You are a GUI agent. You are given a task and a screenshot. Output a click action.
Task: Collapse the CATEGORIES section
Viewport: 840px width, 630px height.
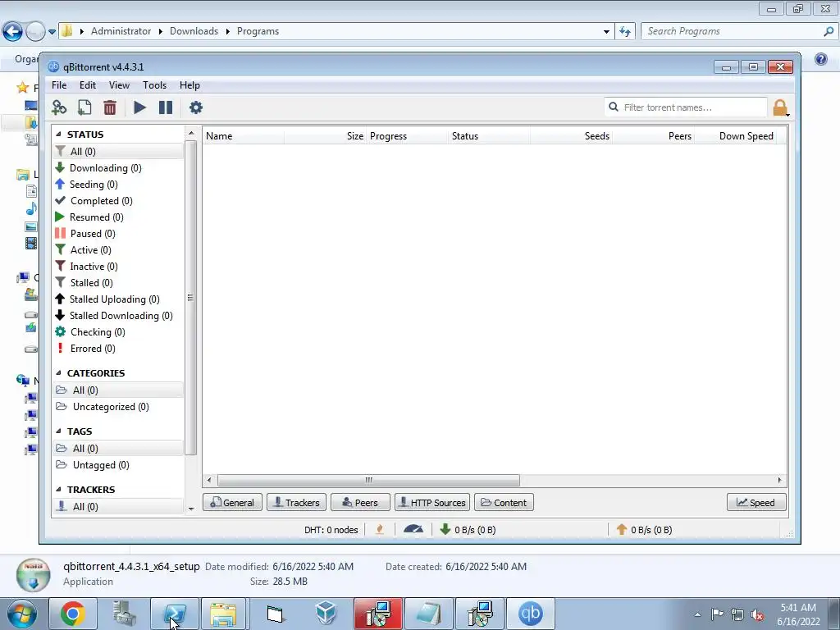(x=59, y=373)
